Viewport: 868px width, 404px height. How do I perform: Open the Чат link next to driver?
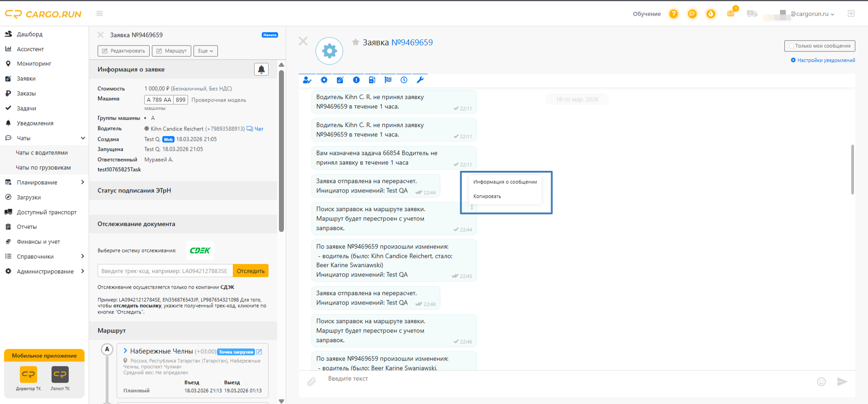pyautogui.click(x=255, y=129)
